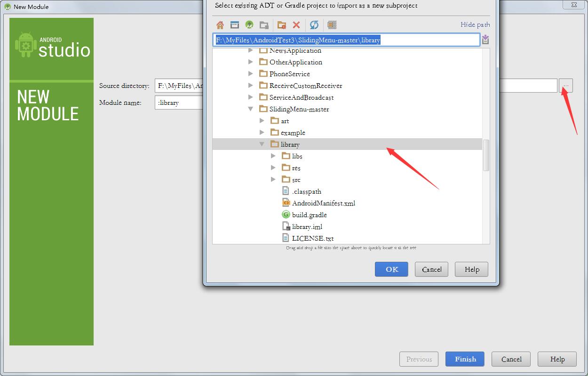Viewport: 588px width, 376px height.
Task: Click the SlidingMenu-master folder icon
Action: [x=263, y=109]
